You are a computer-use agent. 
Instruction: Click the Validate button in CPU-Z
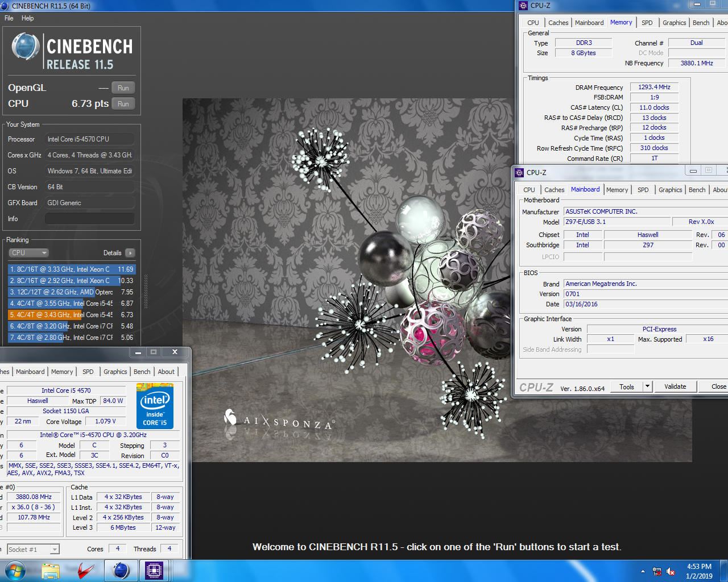675,386
